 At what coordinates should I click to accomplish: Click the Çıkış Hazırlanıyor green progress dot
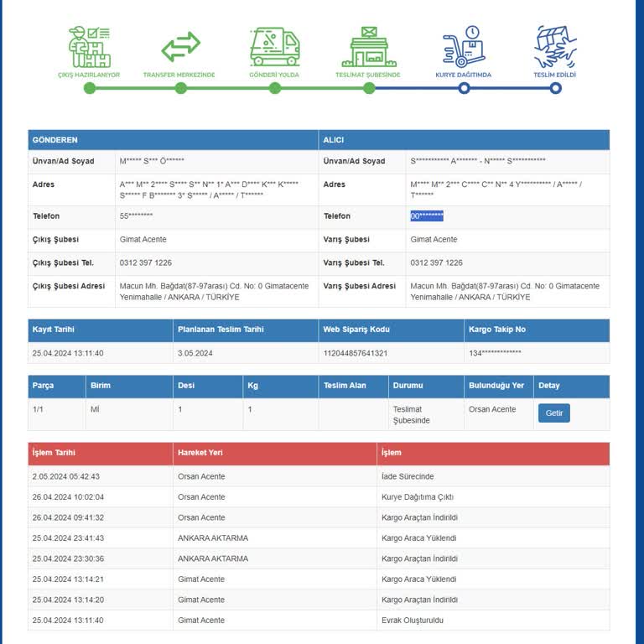tap(89, 88)
